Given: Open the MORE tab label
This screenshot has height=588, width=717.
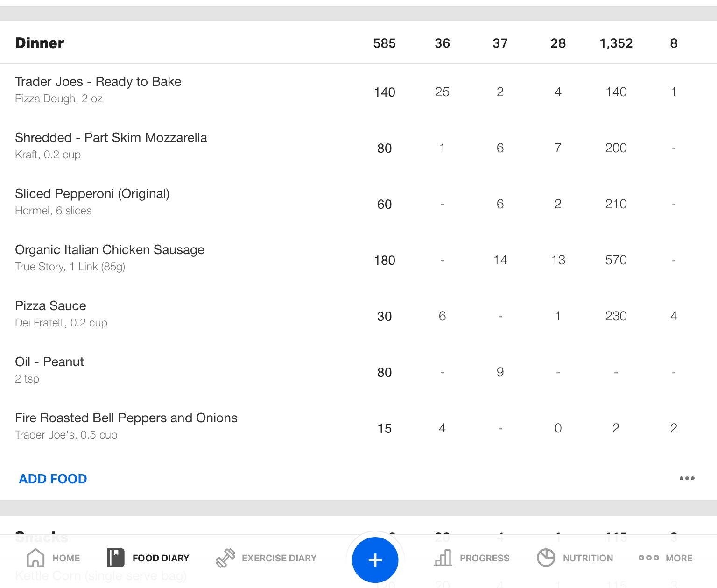Looking at the screenshot, I should 679,558.
